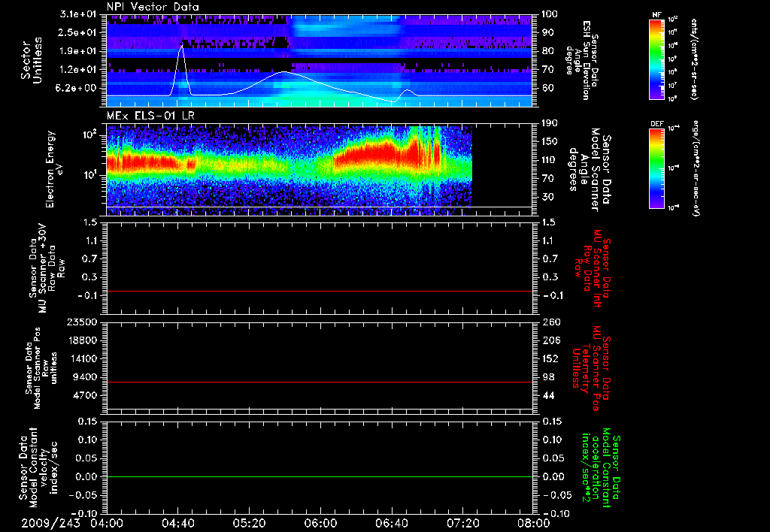Click the 9400 scanner position tick label
The image size is (770, 532).
click(86, 377)
